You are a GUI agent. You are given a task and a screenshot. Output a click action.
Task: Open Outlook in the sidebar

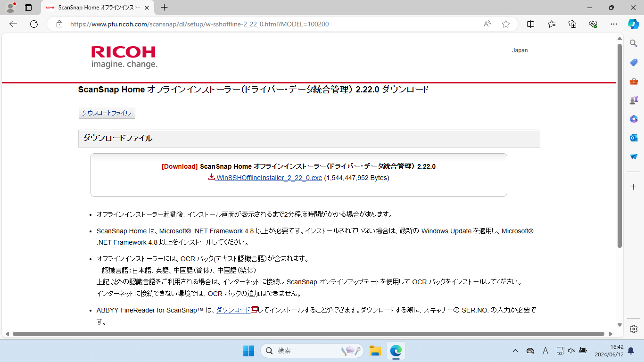[x=634, y=138]
